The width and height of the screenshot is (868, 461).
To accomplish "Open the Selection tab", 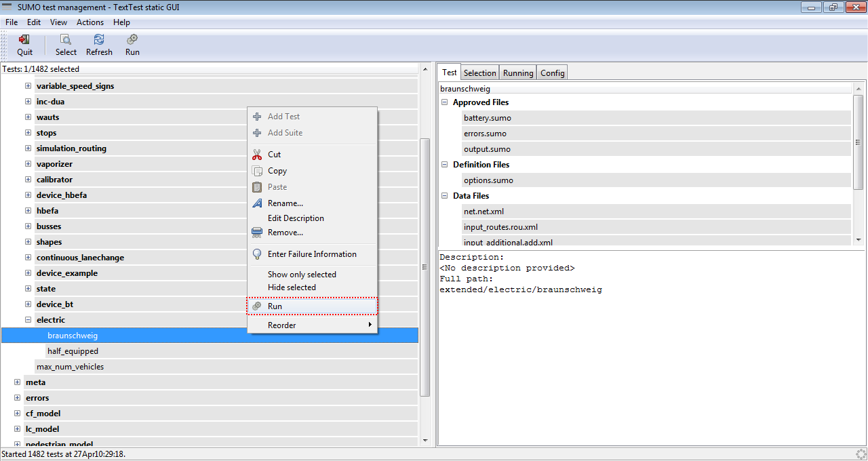I will [x=479, y=73].
